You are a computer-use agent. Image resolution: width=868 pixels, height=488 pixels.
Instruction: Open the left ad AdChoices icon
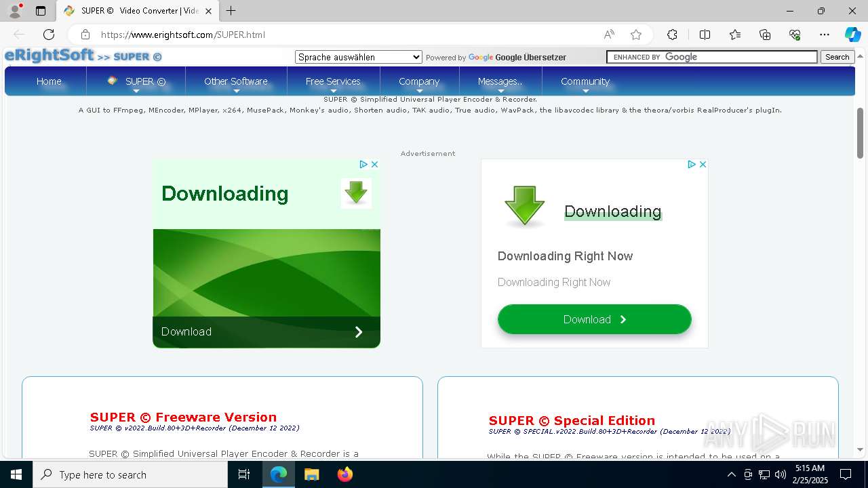tap(363, 164)
